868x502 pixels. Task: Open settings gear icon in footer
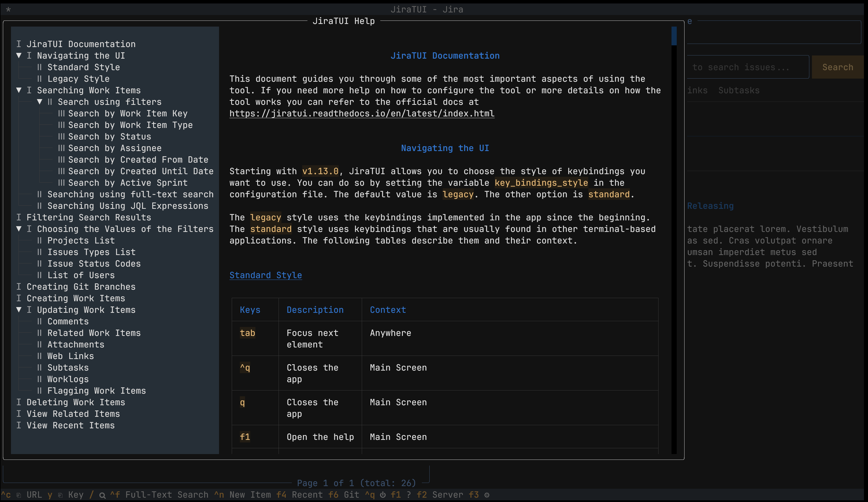pos(487,495)
